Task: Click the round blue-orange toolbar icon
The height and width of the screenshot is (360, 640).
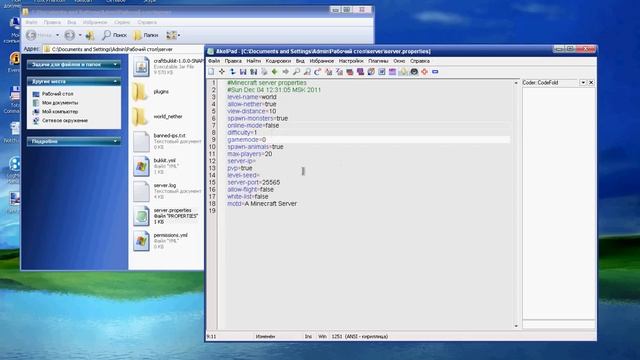Action: point(371,71)
